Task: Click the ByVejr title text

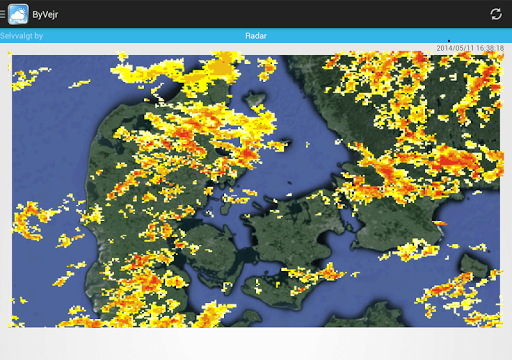Action: tap(45, 15)
